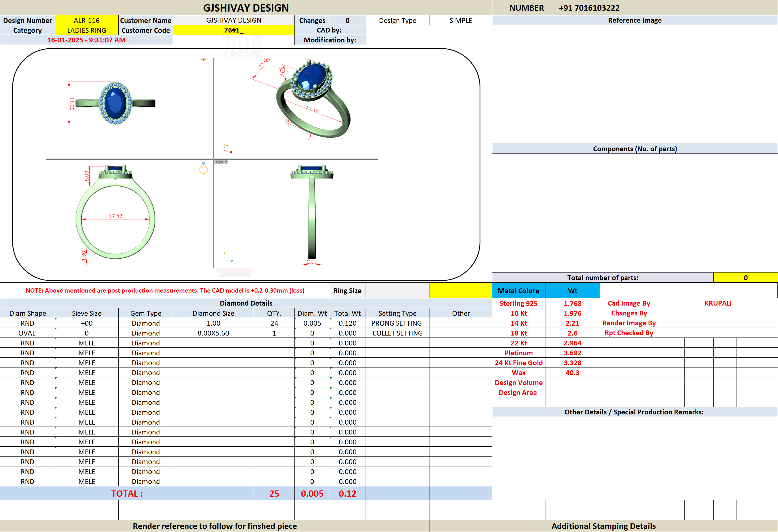Viewport: 778px width, 532px height.
Task: Select the 14 Kt weight 2.21
Action: 573,323
